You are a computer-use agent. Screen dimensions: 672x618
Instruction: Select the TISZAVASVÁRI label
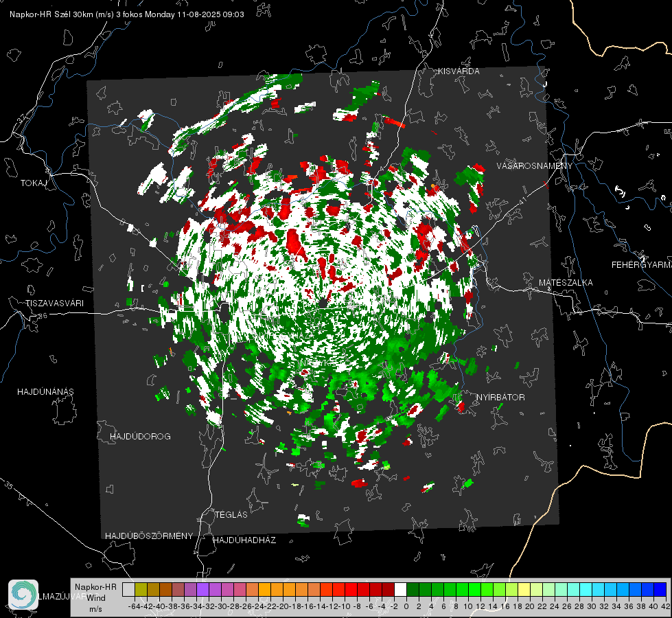(x=54, y=304)
